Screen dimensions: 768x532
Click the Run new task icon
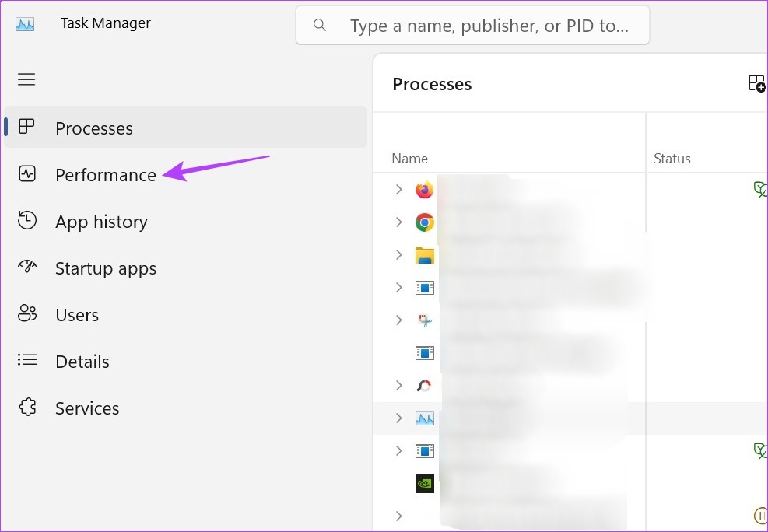point(756,84)
